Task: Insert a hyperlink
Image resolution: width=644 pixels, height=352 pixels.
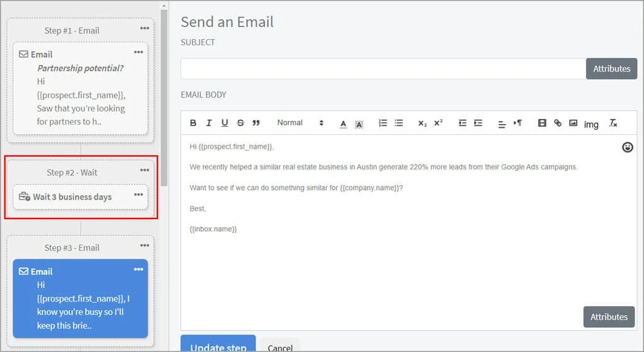Action: (x=558, y=123)
